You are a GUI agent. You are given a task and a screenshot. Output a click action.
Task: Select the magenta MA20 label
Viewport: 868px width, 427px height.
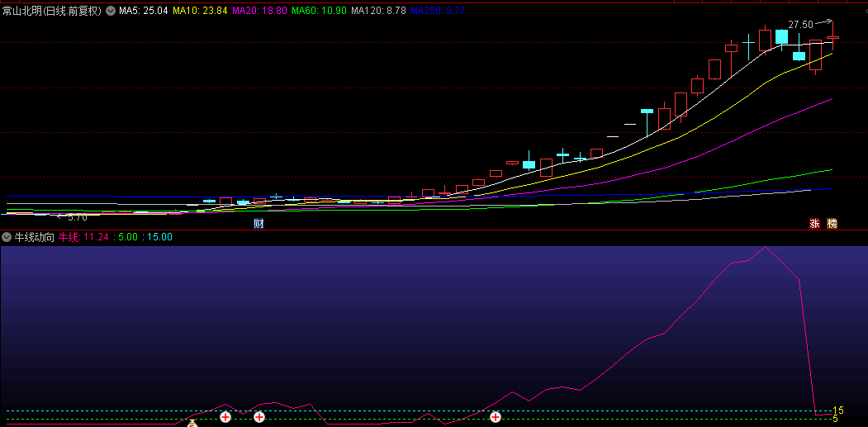pos(260,12)
